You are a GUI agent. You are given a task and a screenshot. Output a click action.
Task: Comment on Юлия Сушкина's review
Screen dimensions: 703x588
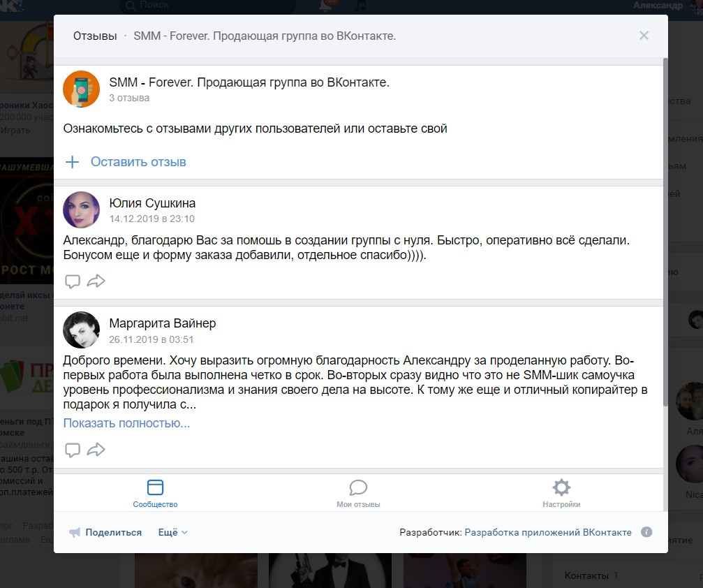pos(72,281)
